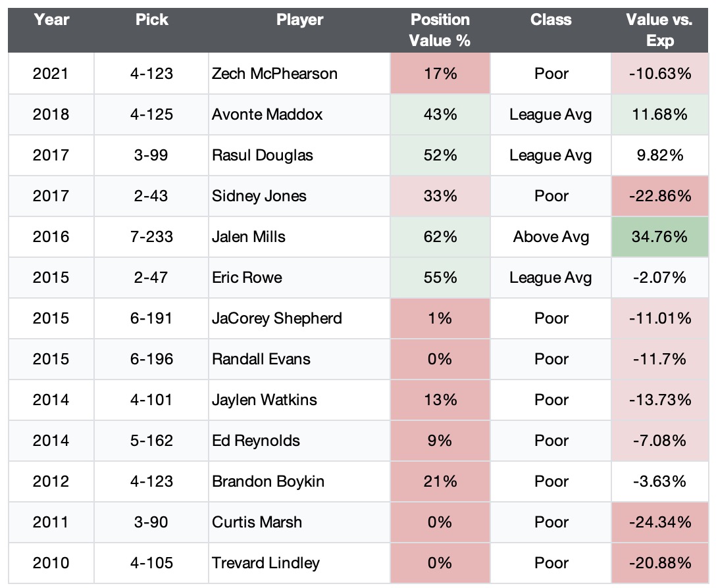Click player name Zech McPhearson

(x=274, y=73)
